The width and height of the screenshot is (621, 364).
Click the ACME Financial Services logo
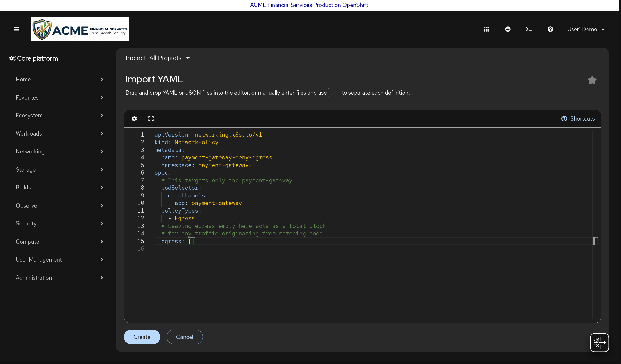[x=80, y=29]
